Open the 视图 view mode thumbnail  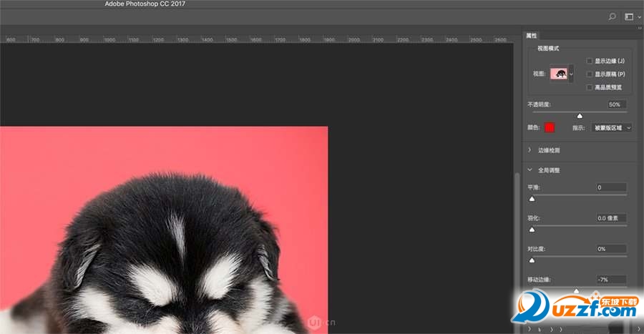pos(559,74)
